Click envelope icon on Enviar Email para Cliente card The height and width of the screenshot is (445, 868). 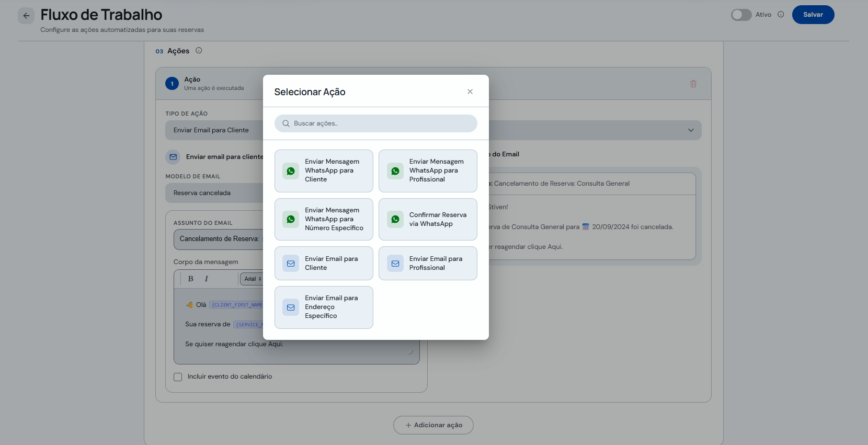(x=291, y=264)
